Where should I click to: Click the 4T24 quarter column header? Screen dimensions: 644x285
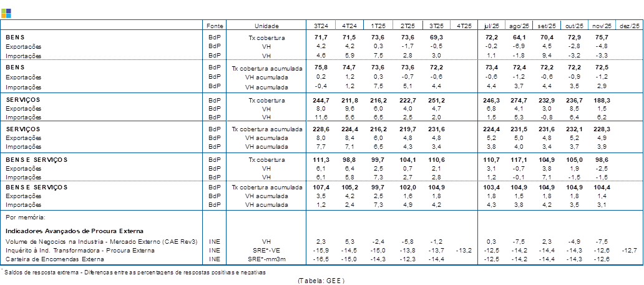pyautogui.click(x=350, y=26)
